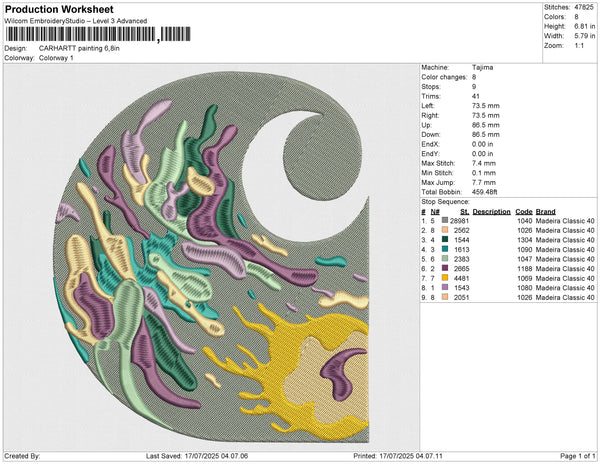Click the Production Worksheet title
This screenshot has width=600, height=464.
pos(66,10)
